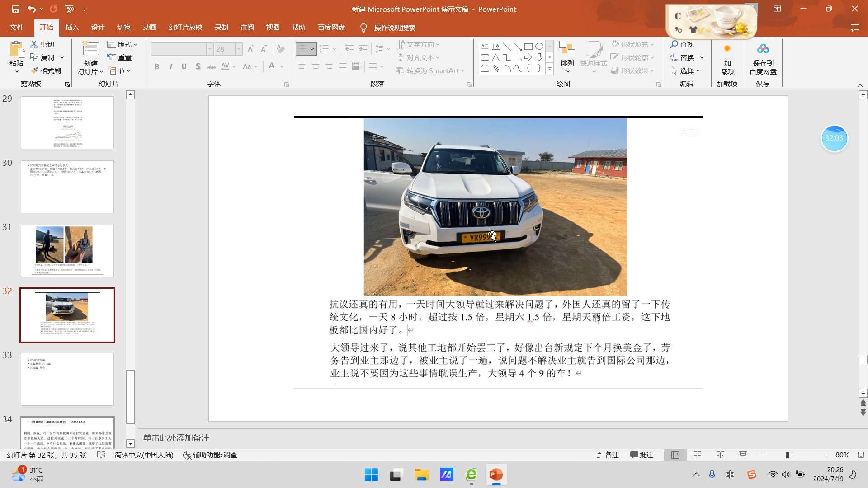Increase list indent level
This screenshot has height=488, width=868.
363,49
